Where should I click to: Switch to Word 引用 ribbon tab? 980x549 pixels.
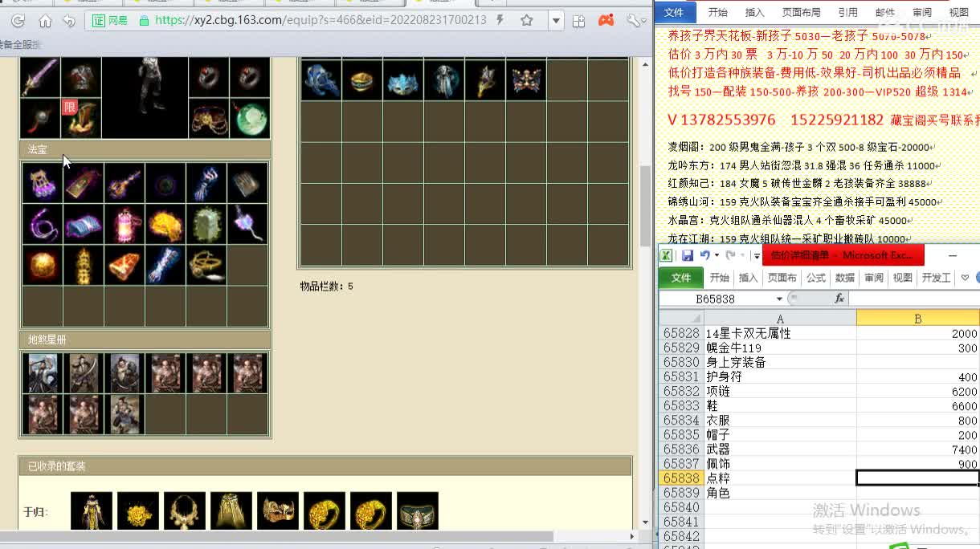847,12
